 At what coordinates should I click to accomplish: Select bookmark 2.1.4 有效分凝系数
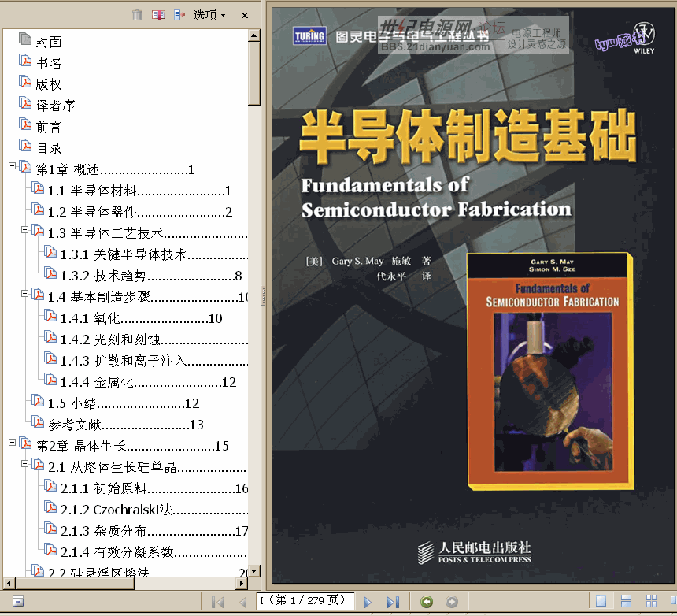coord(154,552)
